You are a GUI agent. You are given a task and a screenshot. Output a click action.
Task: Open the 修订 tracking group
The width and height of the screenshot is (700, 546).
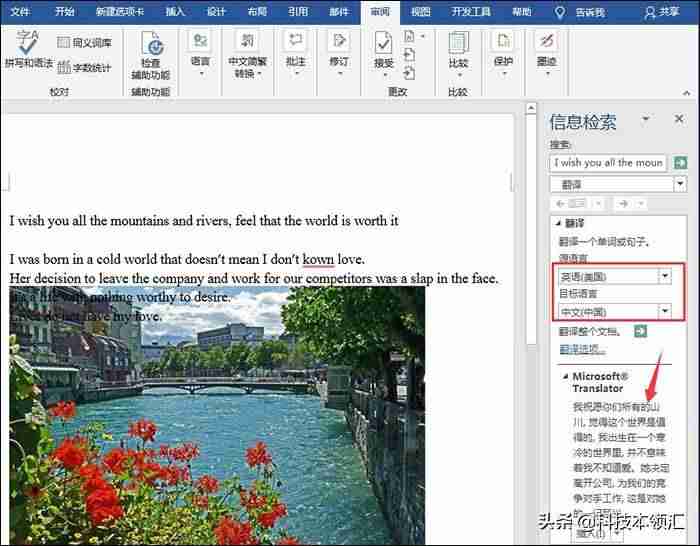[x=339, y=54]
